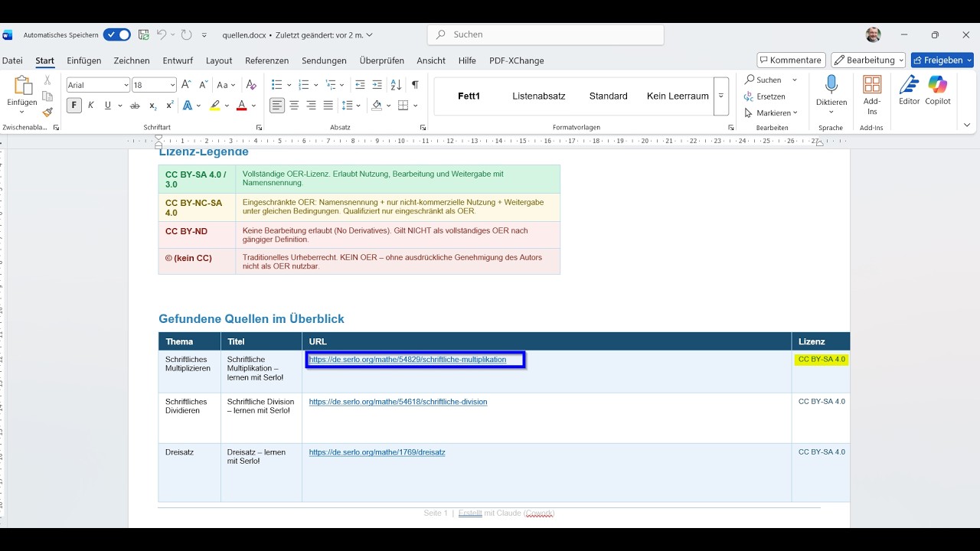The height and width of the screenshot is (551, 980).
Task: Apply superscript formatting
Action: coord(169,106)
